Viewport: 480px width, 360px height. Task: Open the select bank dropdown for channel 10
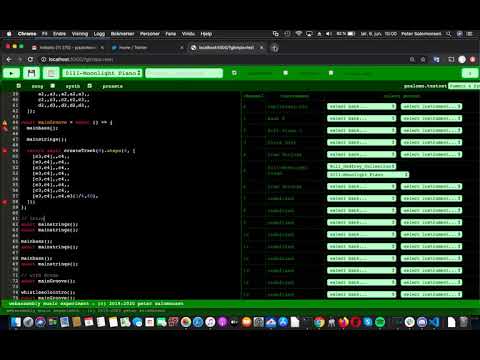tap(361, 234)
